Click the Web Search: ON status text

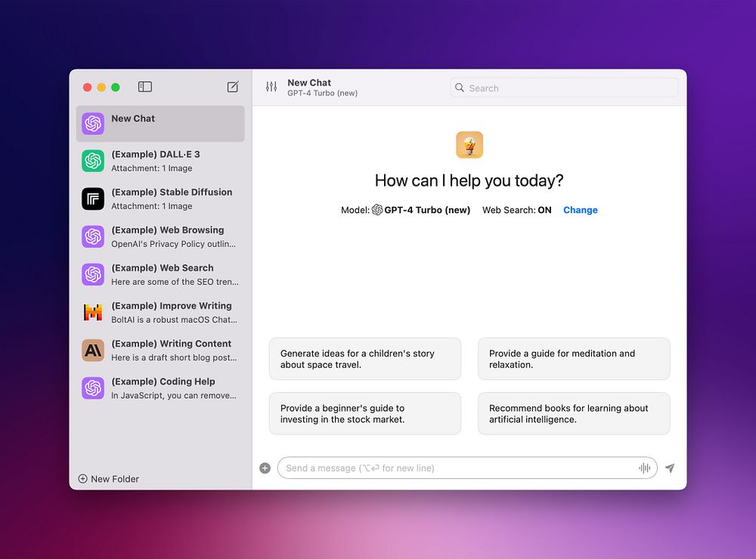tap(517, 210)
